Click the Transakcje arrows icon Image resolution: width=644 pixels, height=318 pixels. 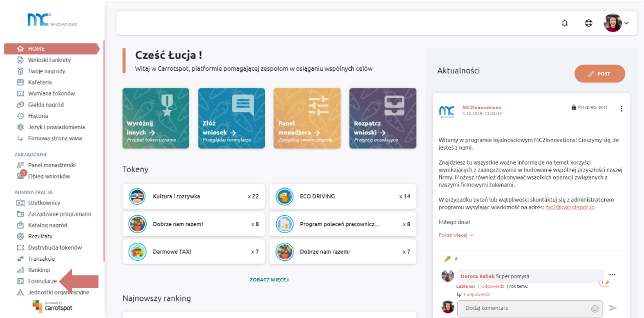(x=20, y=259)
